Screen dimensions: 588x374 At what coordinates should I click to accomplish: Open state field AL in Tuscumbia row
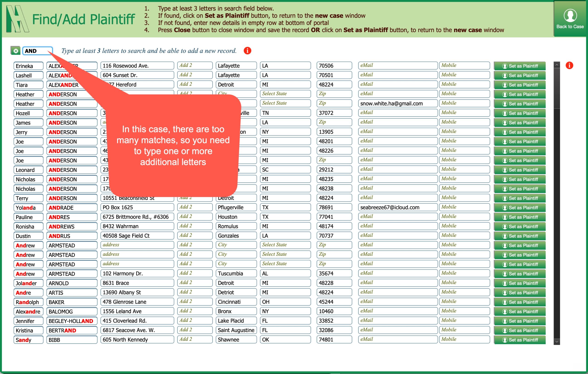click(x=285, y=273)
